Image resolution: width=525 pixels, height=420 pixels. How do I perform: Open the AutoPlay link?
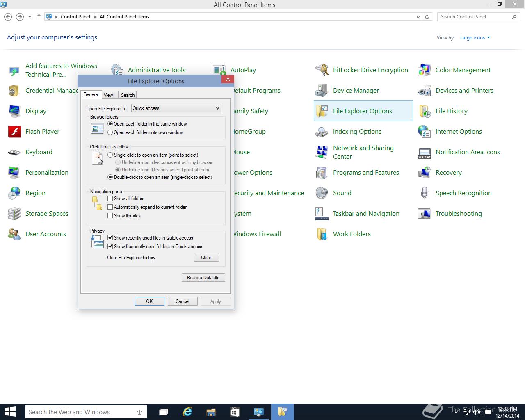(x=243, y=70)
